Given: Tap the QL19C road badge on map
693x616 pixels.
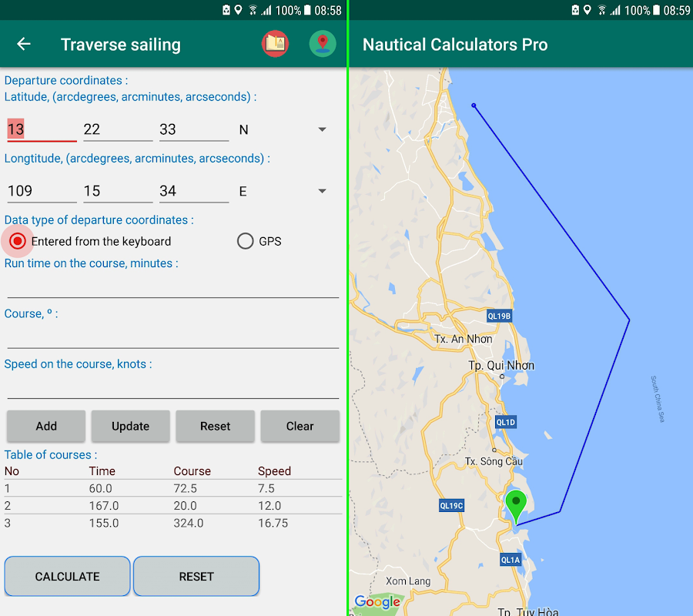Looking at the screenshot, I should point(452,506).
